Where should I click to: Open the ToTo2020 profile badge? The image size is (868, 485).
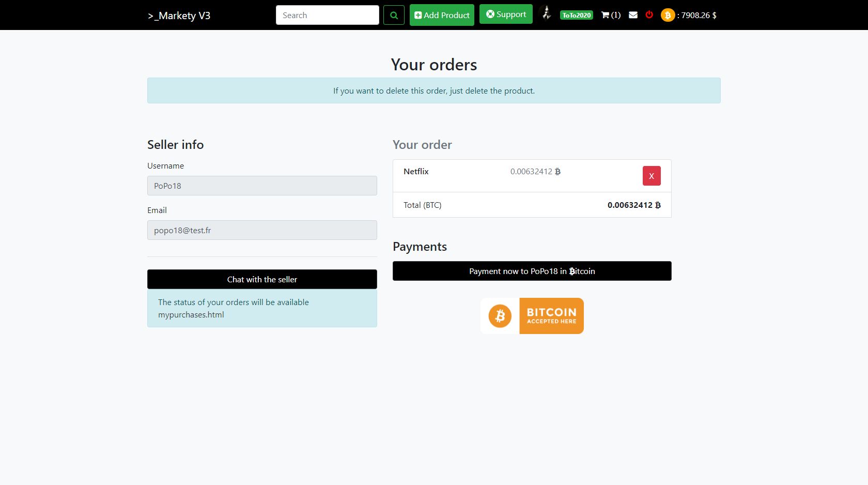[577, 15]
